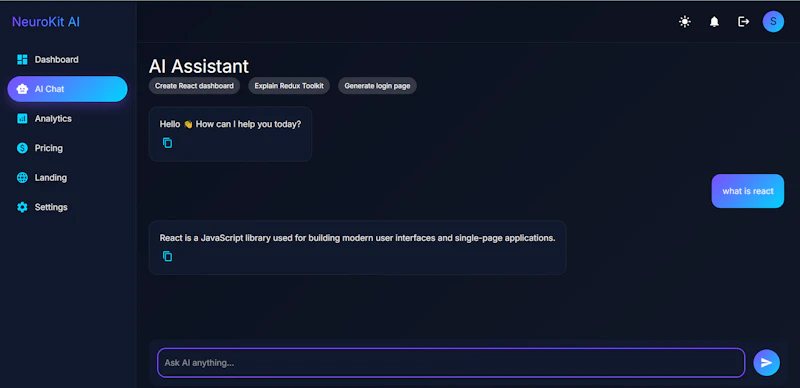Screen dimensions: 800x388
Task: Focus the Ask AI anything input
Action: point(451,363)
